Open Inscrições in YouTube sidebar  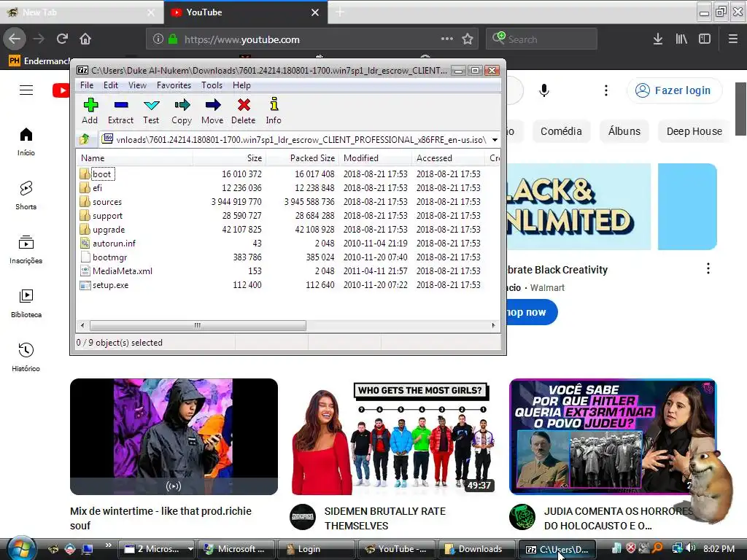click(x=26, y=249)
